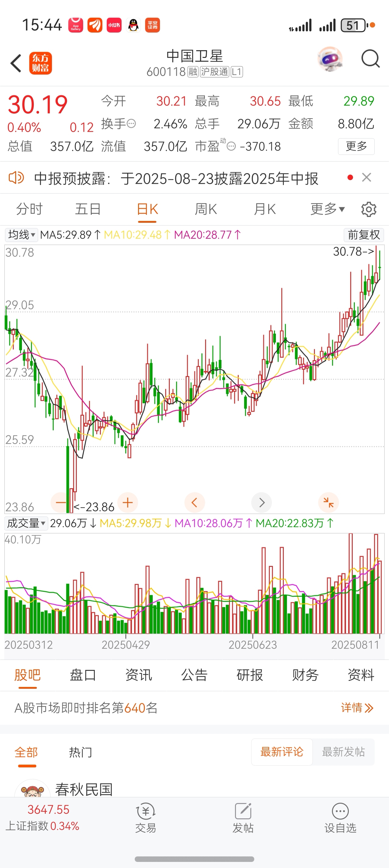Viewport: 389px width, 868px height.
Task: Tap 春秋民国 user avatar
Action: click(x=32, y=789)
